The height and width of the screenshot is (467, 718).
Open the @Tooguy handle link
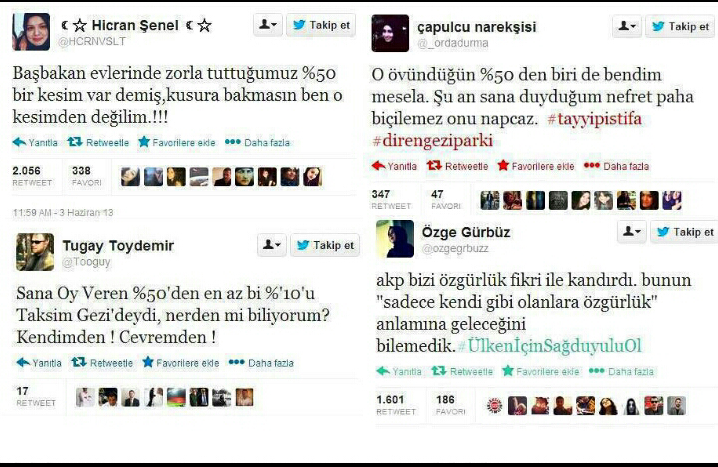(x=86, y=262)
